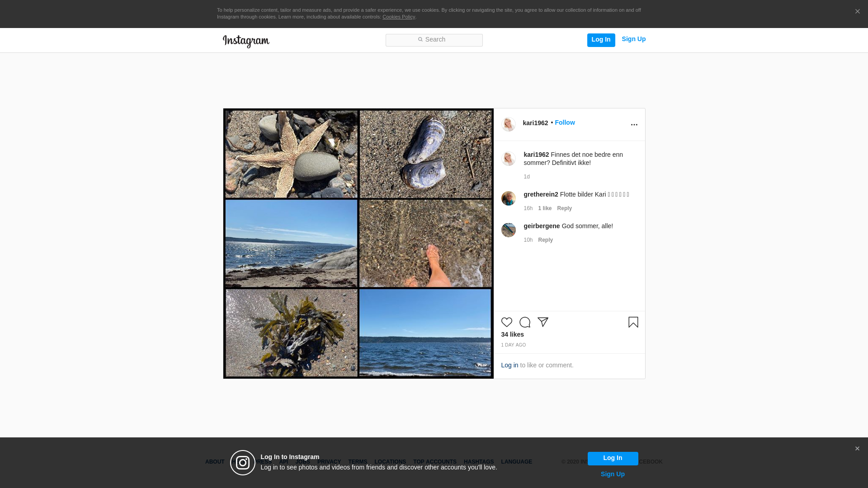The image size is (868, 488).
Task: View the 34 likes list
Action: [x=512, y=334]
